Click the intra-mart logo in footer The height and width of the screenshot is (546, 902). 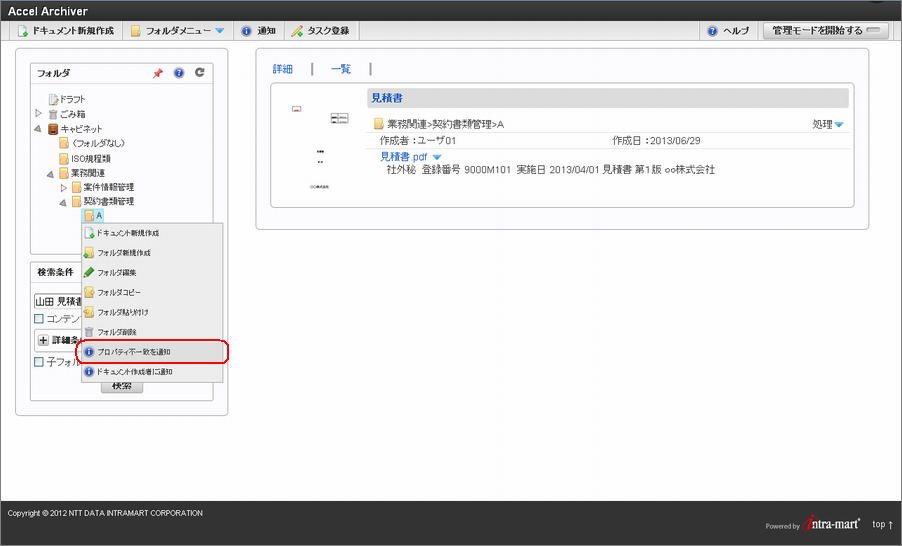tap(831, 523)
